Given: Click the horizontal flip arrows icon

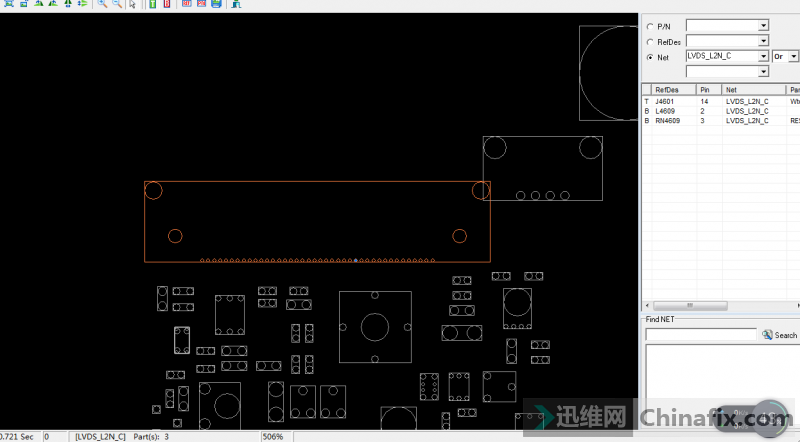Looking at the screenshot, I should tap(82, 4).
